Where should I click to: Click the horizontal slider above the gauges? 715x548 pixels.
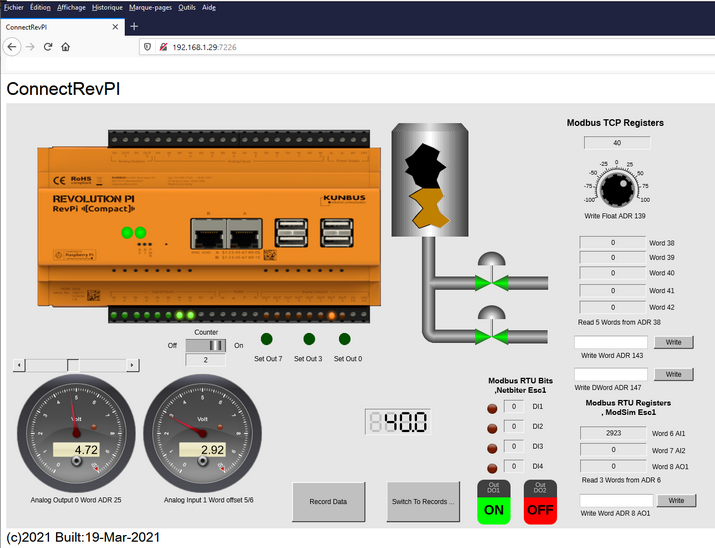(x=74, y=365)
